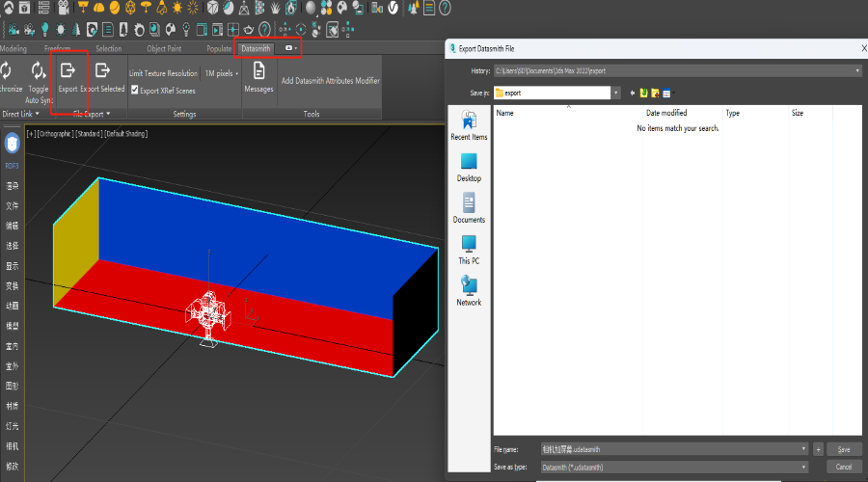Create a new folder in the export dialog

click(655, 93)
